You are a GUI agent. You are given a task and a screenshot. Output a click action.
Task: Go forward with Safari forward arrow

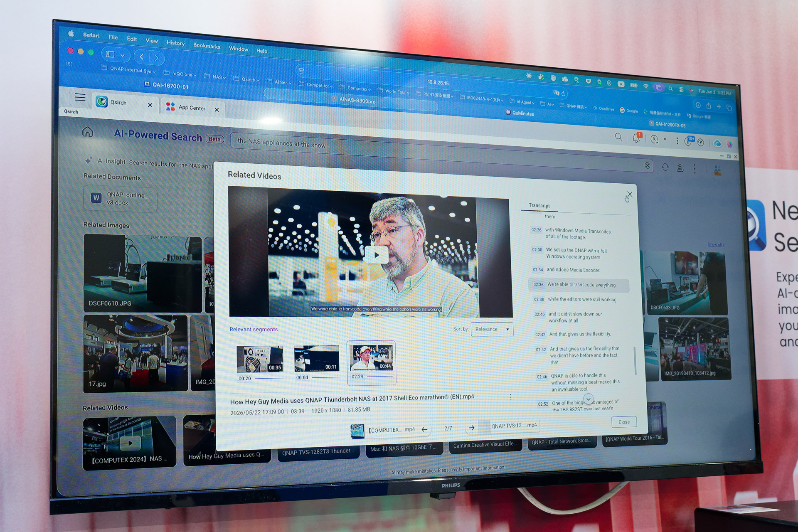tap(156, 58)
